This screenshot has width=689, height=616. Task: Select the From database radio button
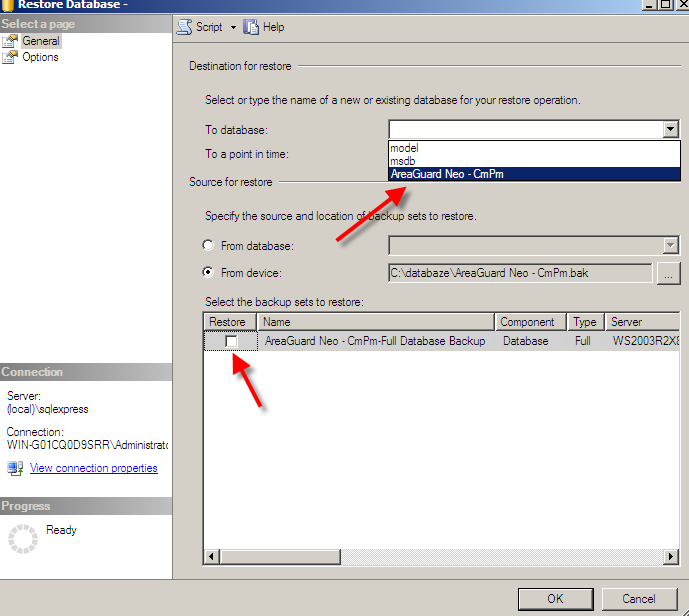(208, 245)
